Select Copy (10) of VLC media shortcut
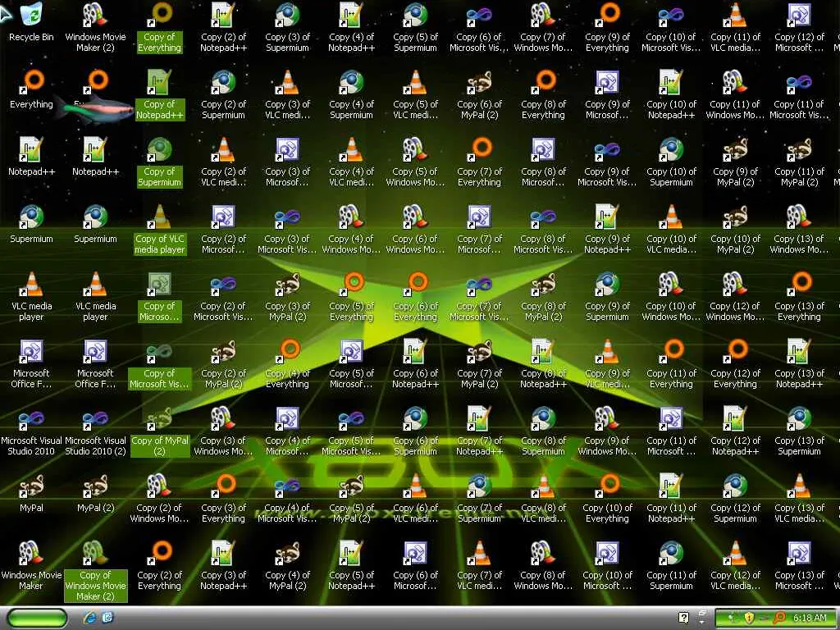This screenshot has width=840, height=630. pos(671,229)
